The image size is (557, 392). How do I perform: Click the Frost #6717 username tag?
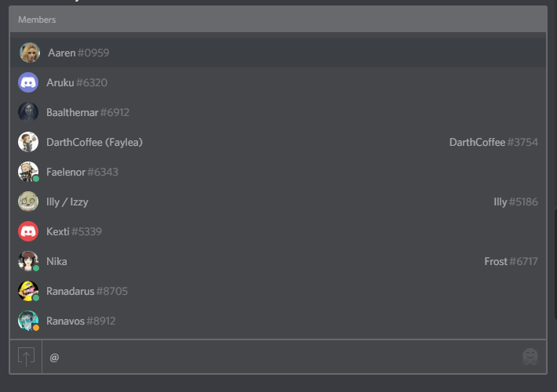click(x=511, y=262)
